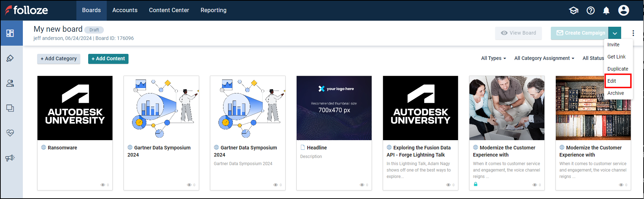Click the Add Content button

[x=108, y=58]
